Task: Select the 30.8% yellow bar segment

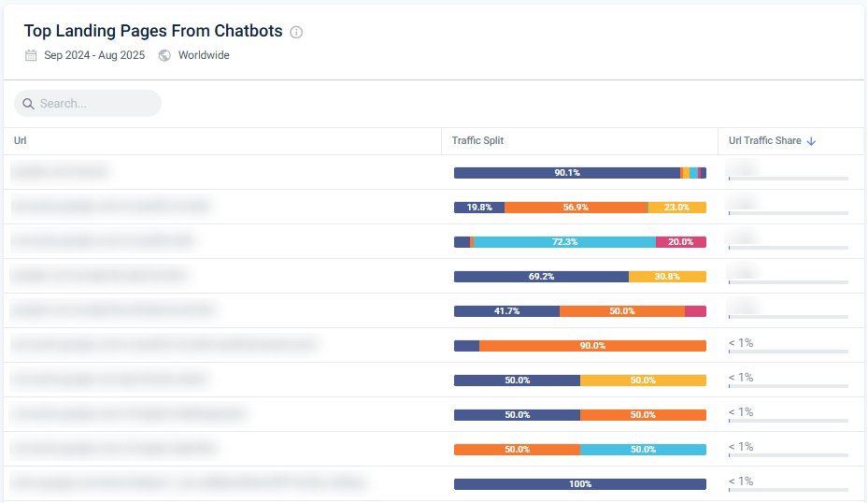Action: tap(667, 277)
